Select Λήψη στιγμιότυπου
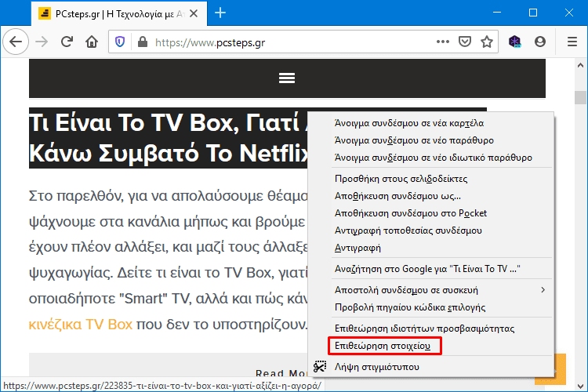The height and width of the screenshot is (392, 588). (431, 366)
